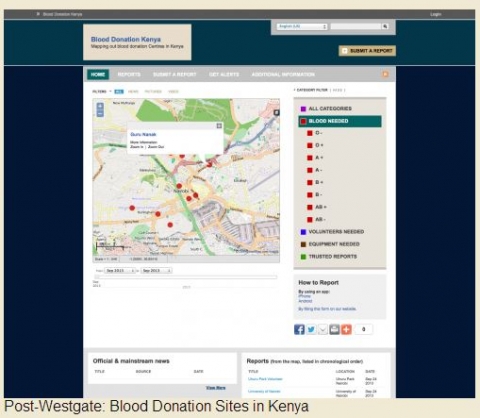Click Zoom Out in the popup
This screenshot has width=480, height=418.
[x=156, y=147]
